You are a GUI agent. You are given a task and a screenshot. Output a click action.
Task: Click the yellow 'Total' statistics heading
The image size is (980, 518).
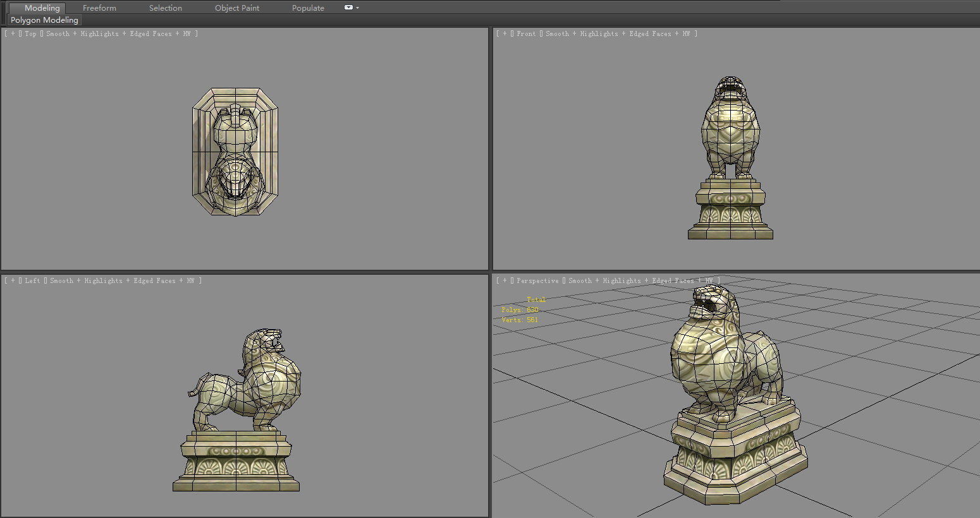(x=536, y=299)
